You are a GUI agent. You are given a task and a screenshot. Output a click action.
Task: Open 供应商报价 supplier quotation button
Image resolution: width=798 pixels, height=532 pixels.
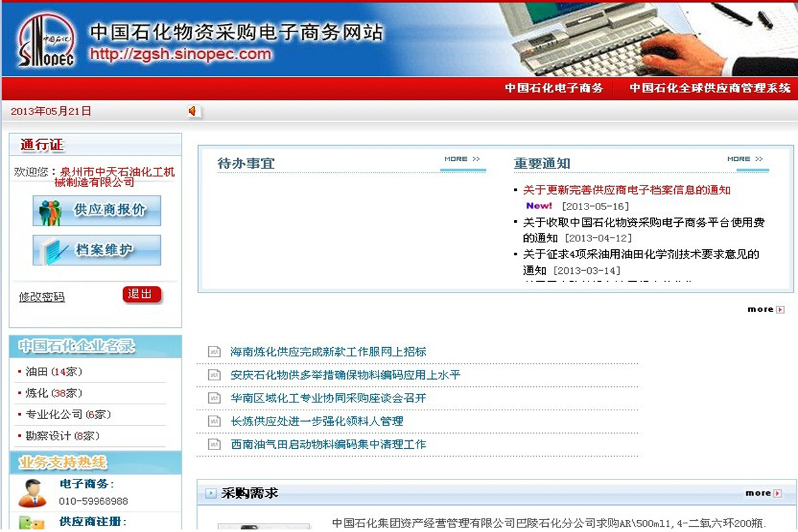tap(97, 211)
